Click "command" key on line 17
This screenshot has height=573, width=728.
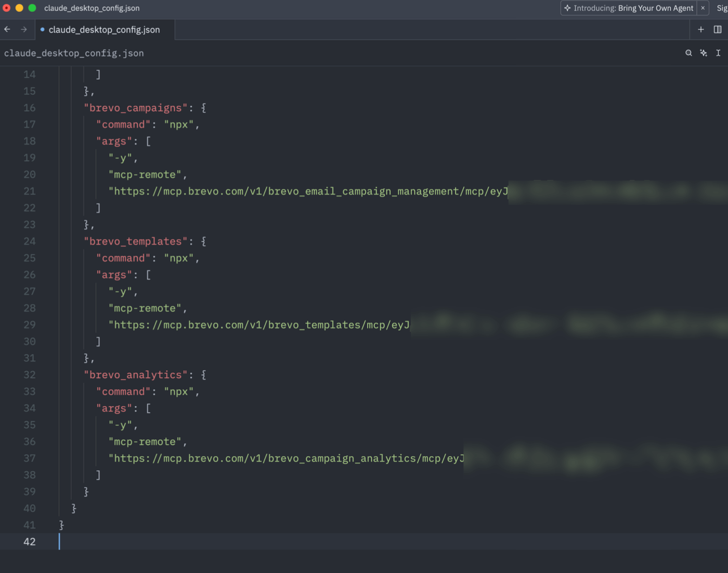click(x=123, y=124)
